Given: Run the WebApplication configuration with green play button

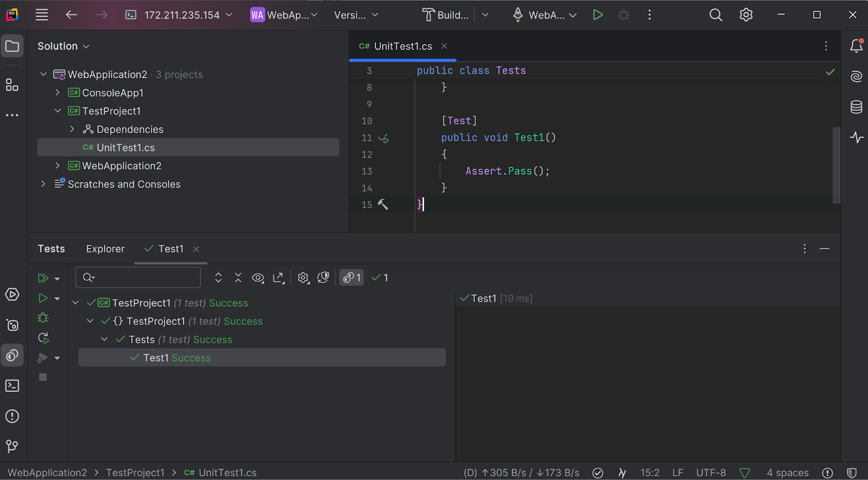Looking at the screenshot, I should tap(598, 15).
